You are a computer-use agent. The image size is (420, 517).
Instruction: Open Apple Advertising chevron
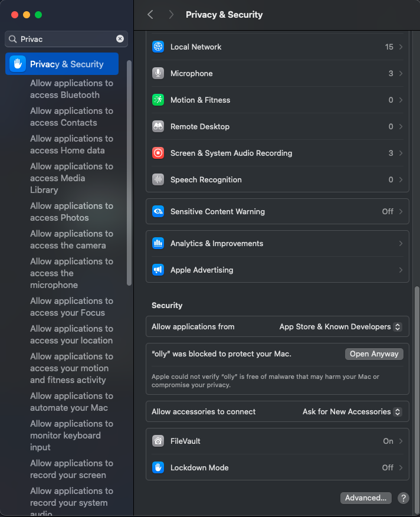[x=401, y=270]
